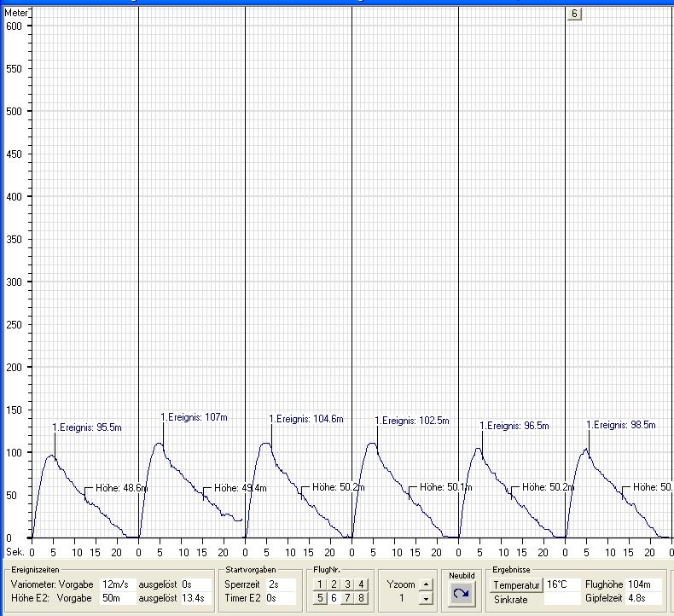The width and height of the screenshot is (674, 616).
Task: Switch to flight number 4
Action: click(361, 584)
